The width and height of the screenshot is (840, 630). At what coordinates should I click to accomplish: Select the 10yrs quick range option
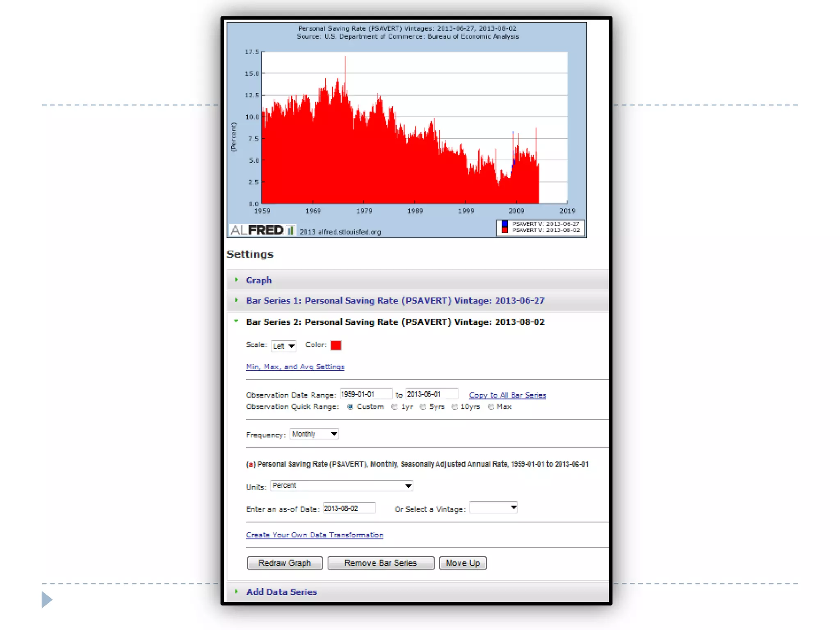(x=454, y=407)
